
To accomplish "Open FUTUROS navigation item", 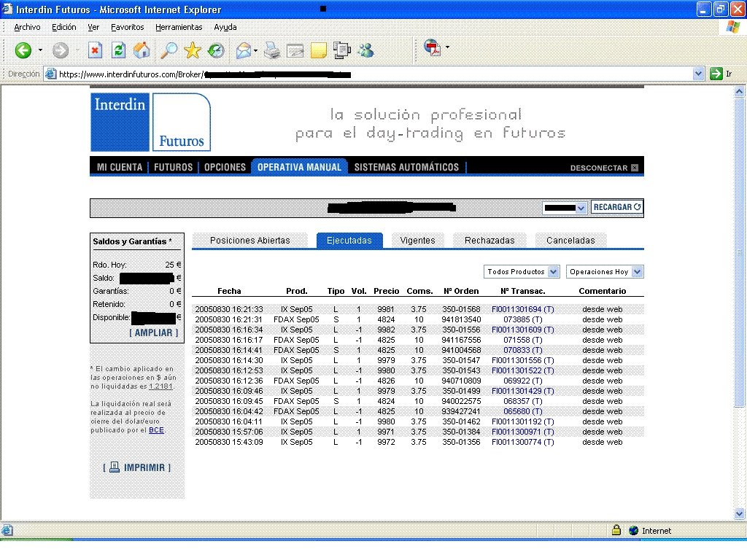I will (x=174, y=167).
